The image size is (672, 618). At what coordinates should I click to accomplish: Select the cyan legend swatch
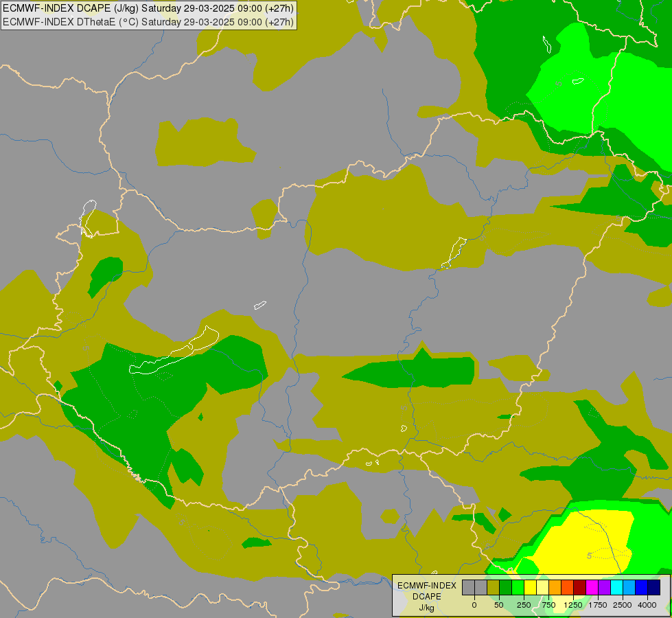tap(616, 587)
